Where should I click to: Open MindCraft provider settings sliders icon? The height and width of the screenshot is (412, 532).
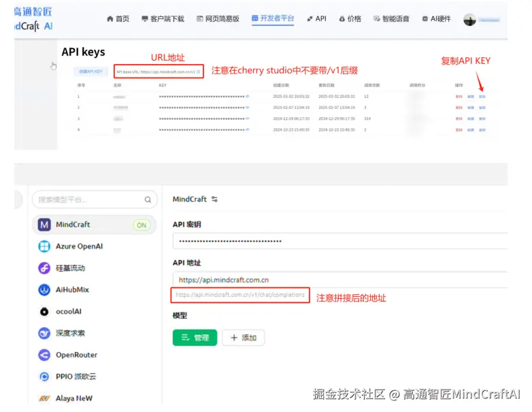214,199
